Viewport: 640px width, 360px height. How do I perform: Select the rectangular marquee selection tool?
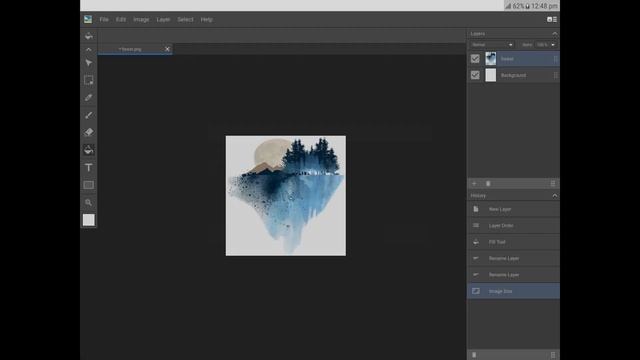pos(89,80)
